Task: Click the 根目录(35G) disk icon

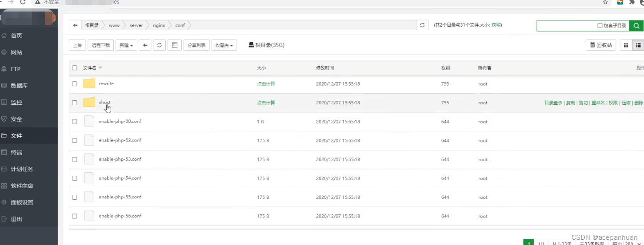Action: tap(251, 45)
